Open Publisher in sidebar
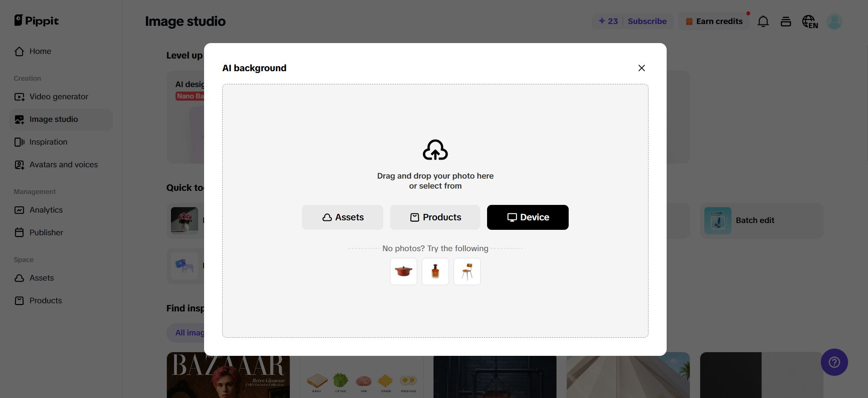The image size is (868, 398). [x=61, y=233]
